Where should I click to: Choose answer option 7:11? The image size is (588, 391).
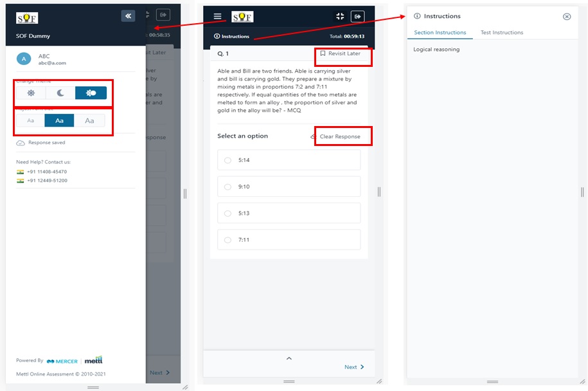pos(227,240)
